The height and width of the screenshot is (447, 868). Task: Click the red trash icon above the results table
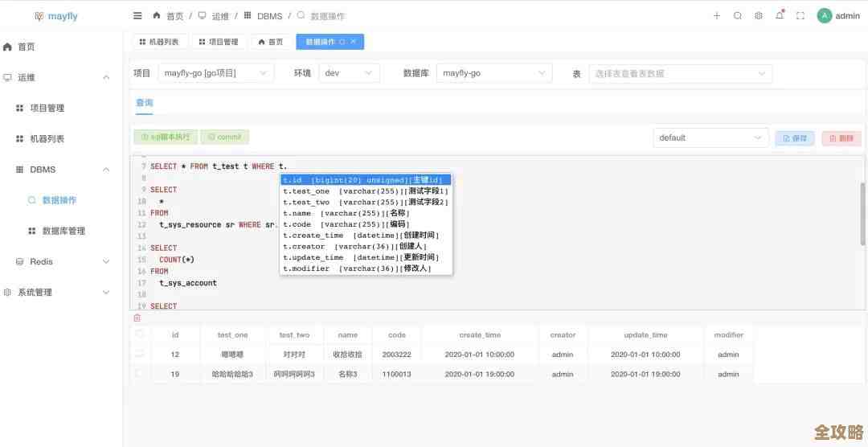pyautogui.click(x=137, y=318)
